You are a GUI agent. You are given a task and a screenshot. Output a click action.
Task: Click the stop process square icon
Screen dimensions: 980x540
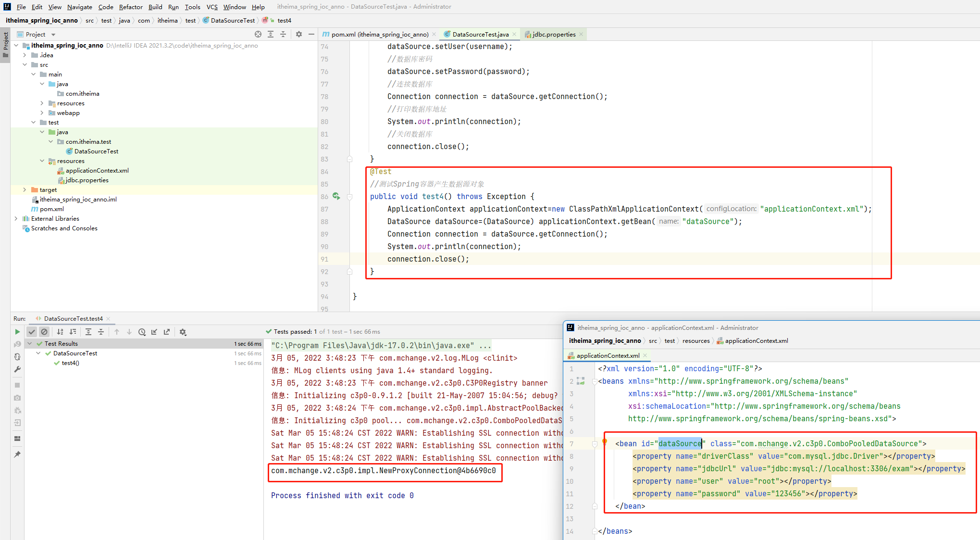pos(17,385)
